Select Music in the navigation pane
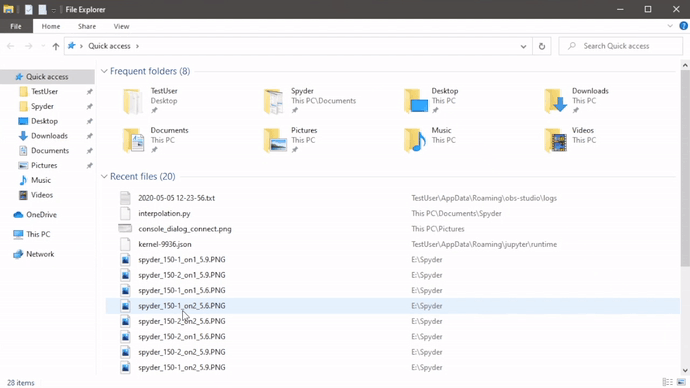Viewport: 690px width, 388px height. (41, 180)
